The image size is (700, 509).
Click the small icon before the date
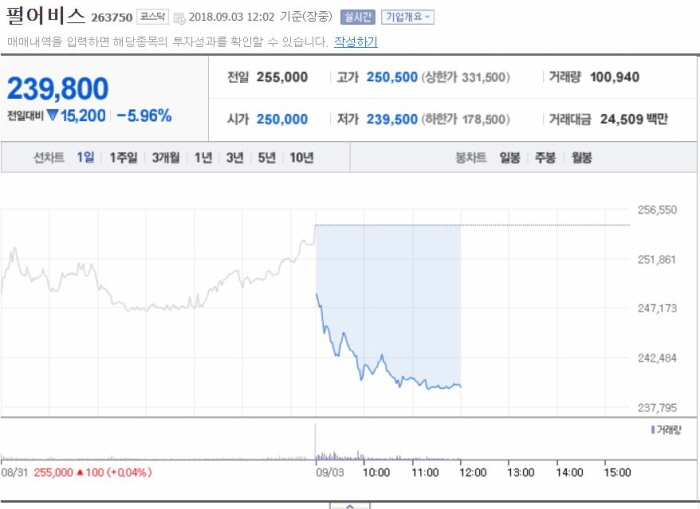(179, 17)
